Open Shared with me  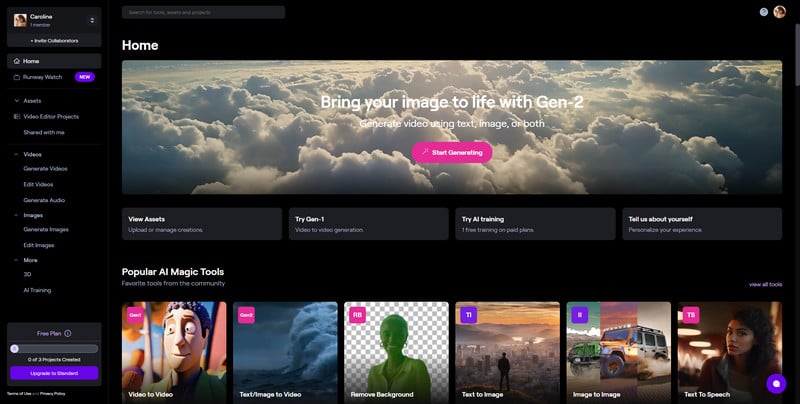pos(44,132)
